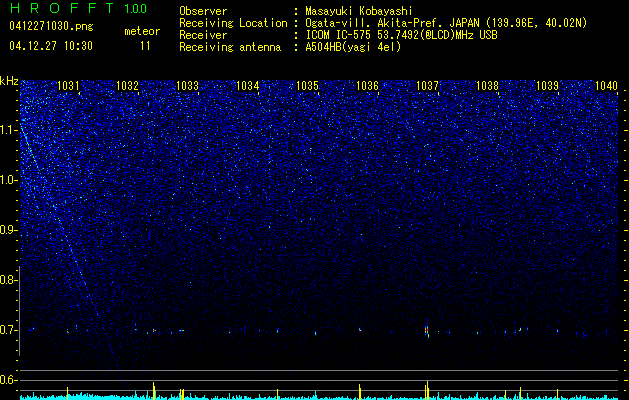Screen dimensions: 629x400
Task: Click the kHz axis unit label
Action: click(x=9, y=81)
